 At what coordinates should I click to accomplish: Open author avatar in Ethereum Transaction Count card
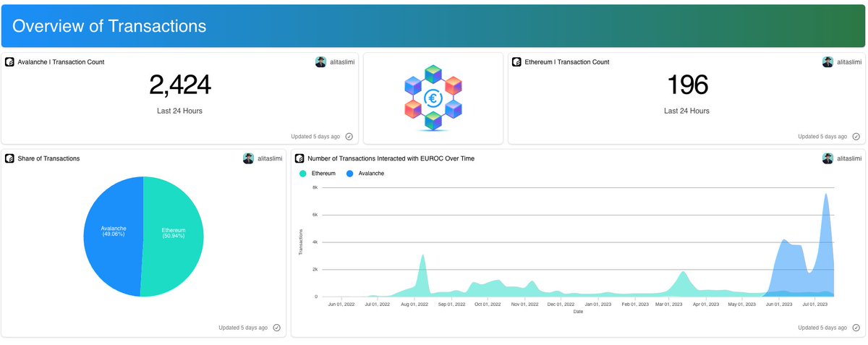[x=827, y=62]
